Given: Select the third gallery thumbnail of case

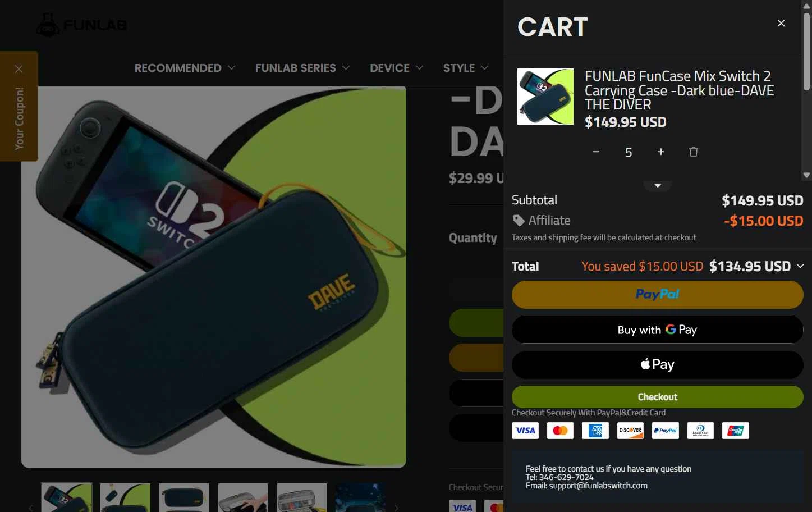Looking at the screenshot, I should coord(184,497).
